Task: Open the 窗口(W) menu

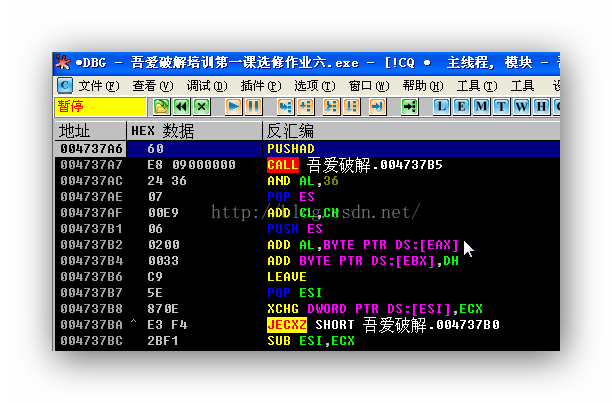Action: [x=369, y=85]
